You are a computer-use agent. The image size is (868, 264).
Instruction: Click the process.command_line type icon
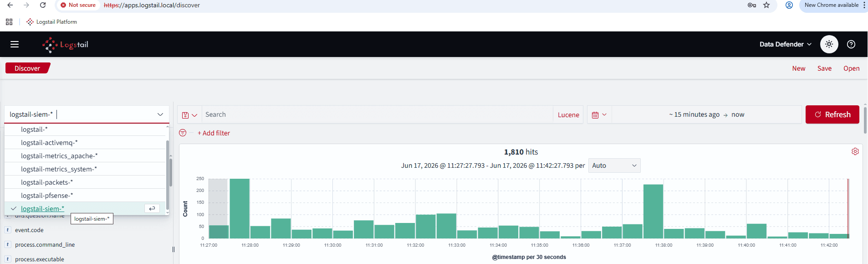pos(8,244)
